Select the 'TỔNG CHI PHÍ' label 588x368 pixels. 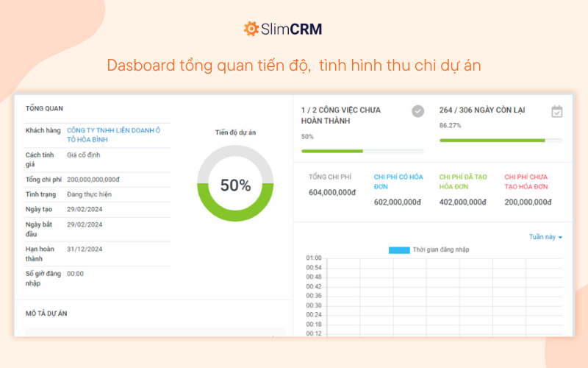pyautogui.click(x=330, y=177)
